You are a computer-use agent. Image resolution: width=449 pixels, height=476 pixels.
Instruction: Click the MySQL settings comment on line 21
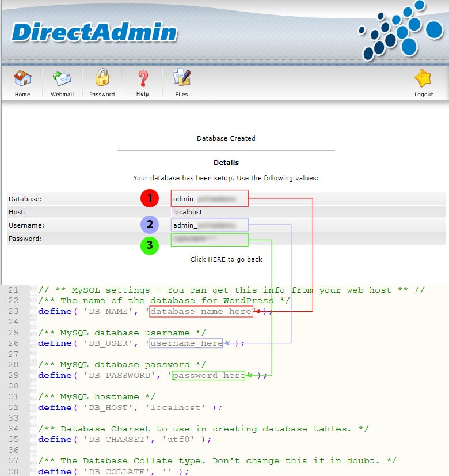point(231,290)
